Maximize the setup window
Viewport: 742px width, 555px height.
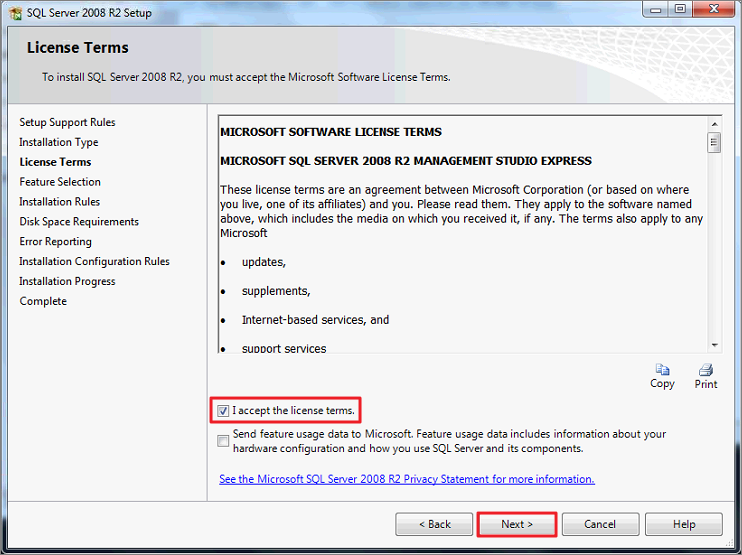680,9
